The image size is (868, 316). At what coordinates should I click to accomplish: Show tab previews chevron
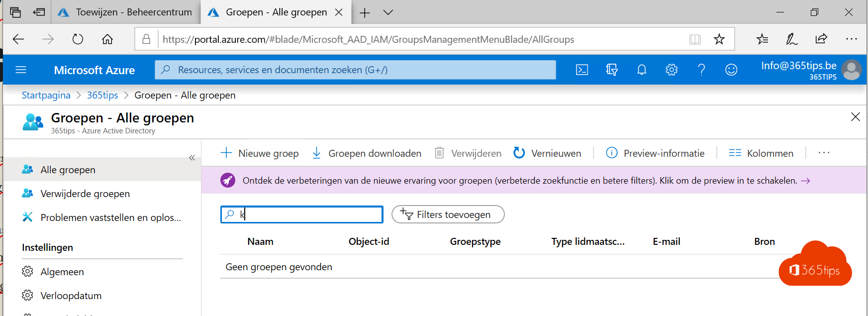[x=388, y=12]
